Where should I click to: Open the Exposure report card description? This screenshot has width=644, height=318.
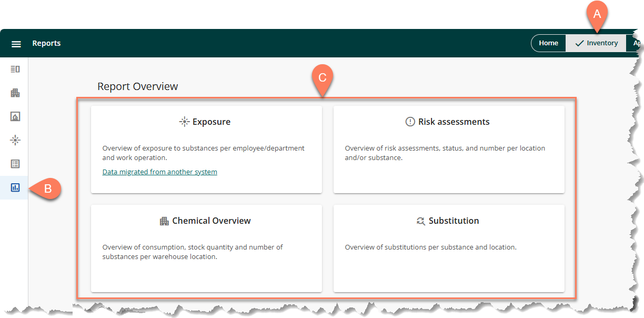click(203, 153)
